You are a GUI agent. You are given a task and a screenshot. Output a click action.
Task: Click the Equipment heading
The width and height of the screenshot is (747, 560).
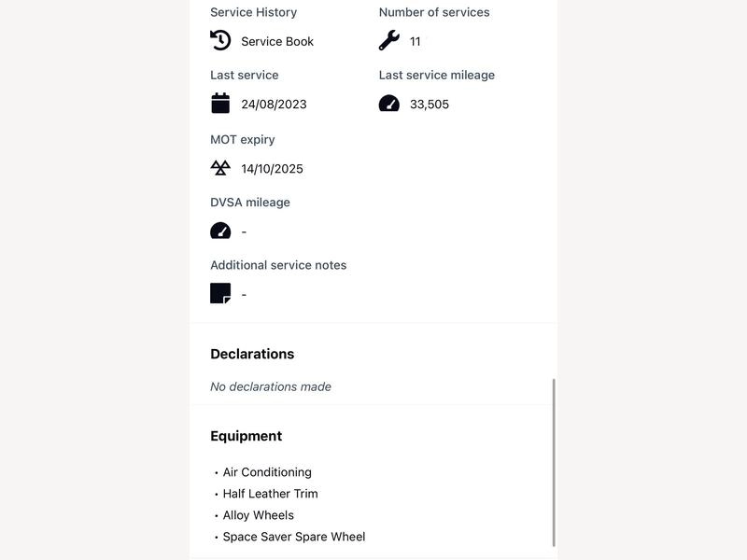246,436
